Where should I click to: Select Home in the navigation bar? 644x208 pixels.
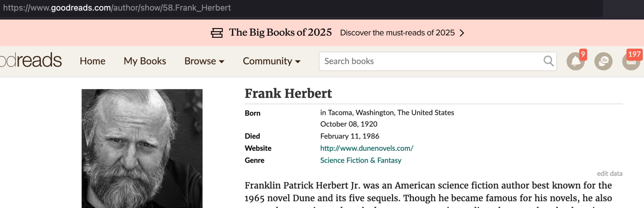pyautogui.click(x=92, y=61)
